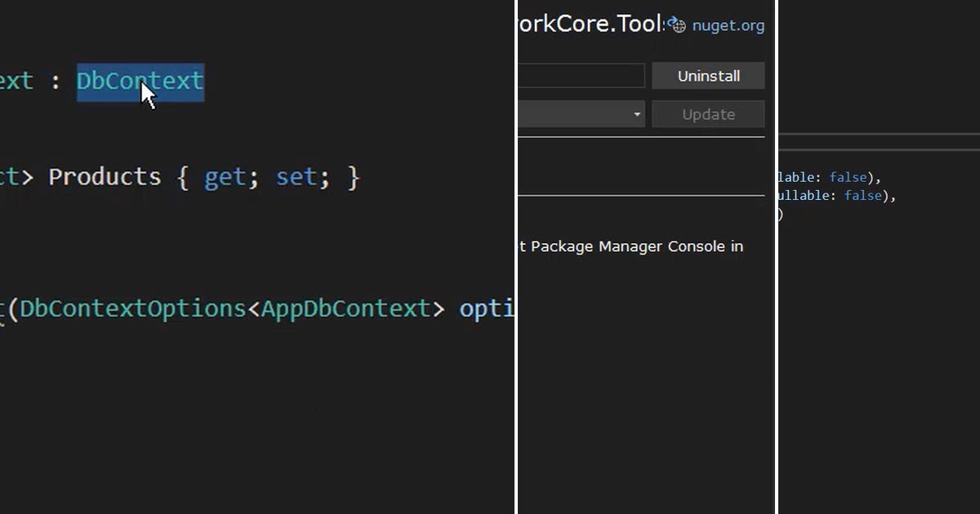980x514 pixels.
Task: Click the ext text before DbContext
Action: pos(18,81)
